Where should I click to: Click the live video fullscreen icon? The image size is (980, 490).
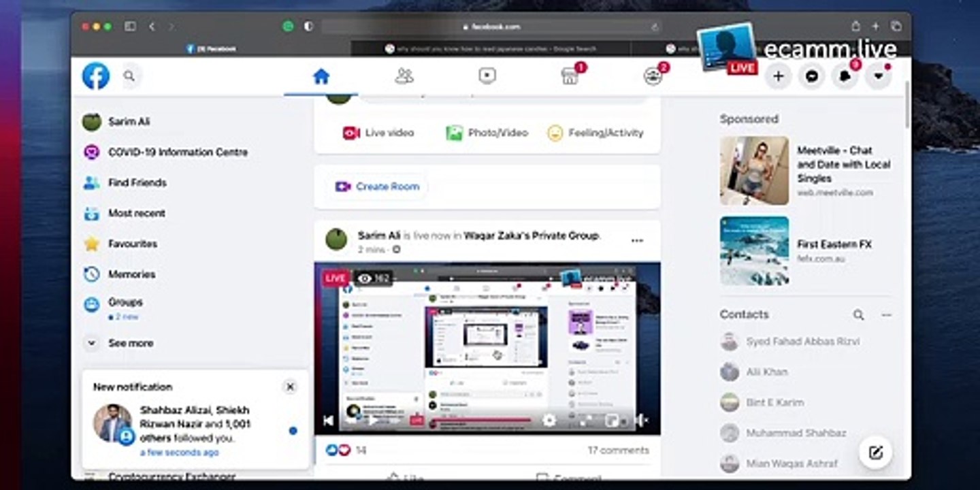(586, 421)
